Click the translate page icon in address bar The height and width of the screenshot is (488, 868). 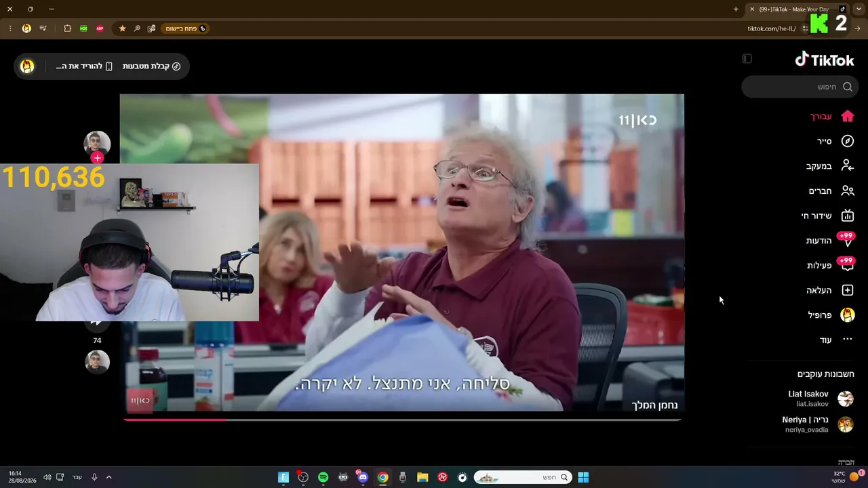[x=151, y=28]
